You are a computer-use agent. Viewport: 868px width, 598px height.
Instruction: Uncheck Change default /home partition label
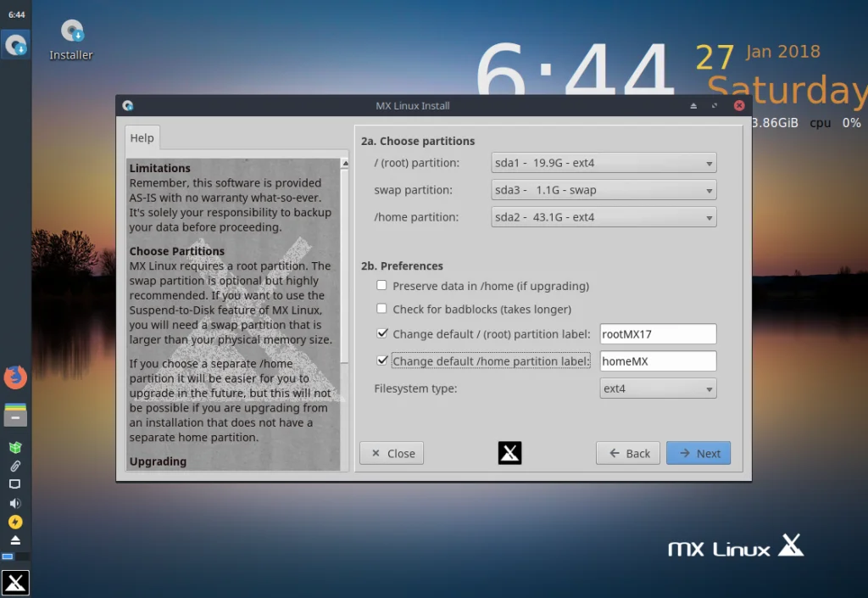click(x=382, y=360)
